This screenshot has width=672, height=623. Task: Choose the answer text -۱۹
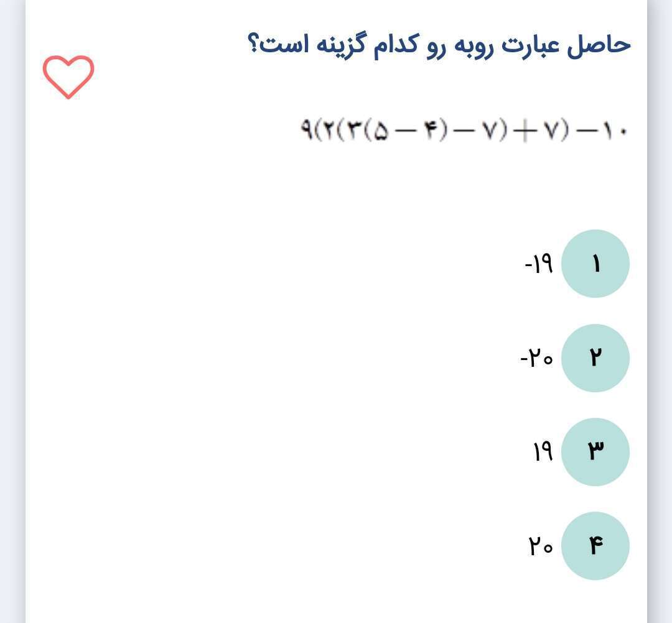click(539, 264)
